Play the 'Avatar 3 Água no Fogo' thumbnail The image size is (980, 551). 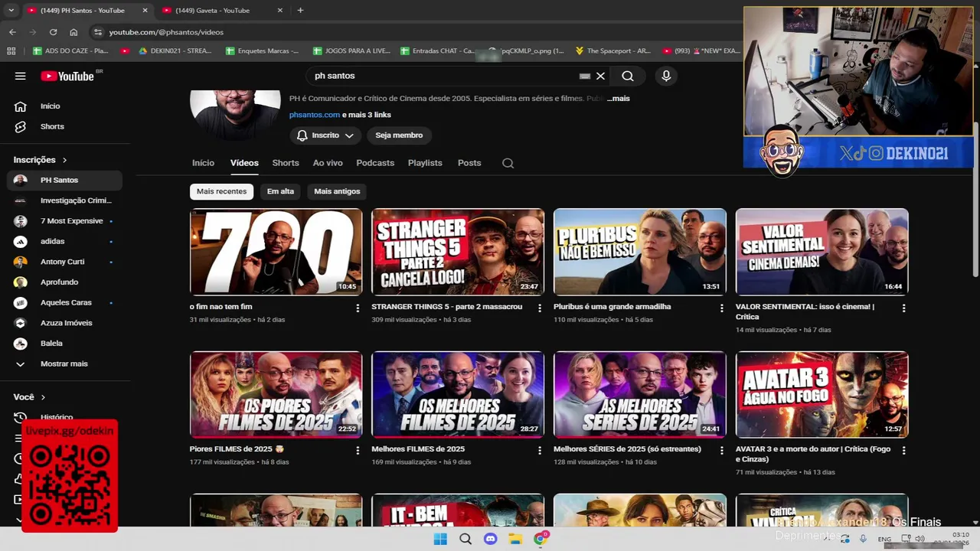click(822, 395)
